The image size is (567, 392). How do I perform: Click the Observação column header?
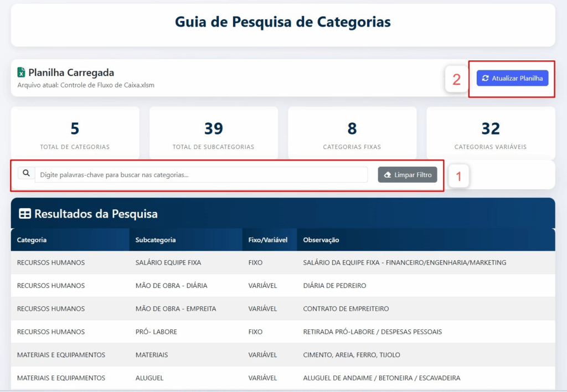pos(321,240)
